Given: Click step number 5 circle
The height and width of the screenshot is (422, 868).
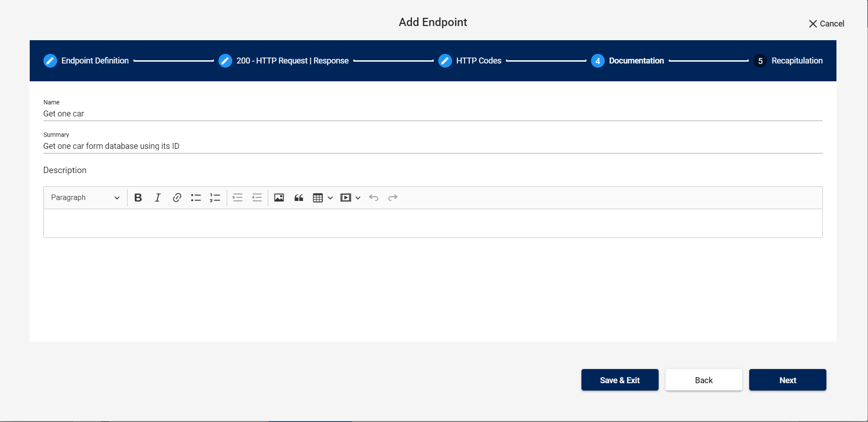Looking at the screenshot, I should click(760, 61).
